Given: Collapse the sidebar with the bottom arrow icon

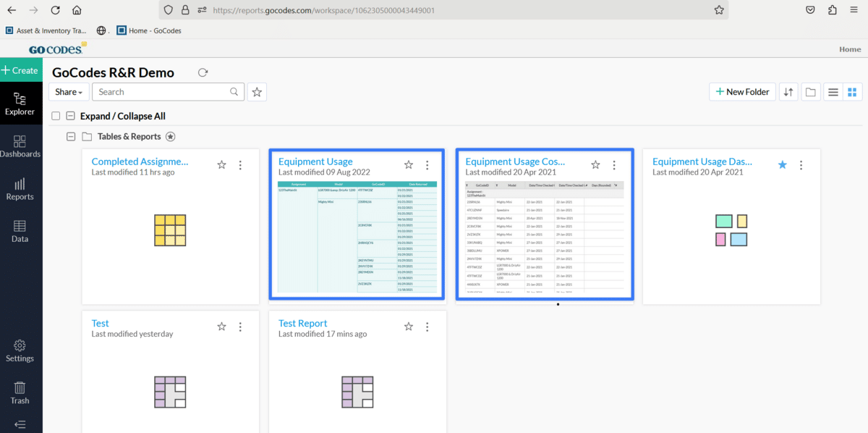Looking at the screenshot, I should click(20, 424).
